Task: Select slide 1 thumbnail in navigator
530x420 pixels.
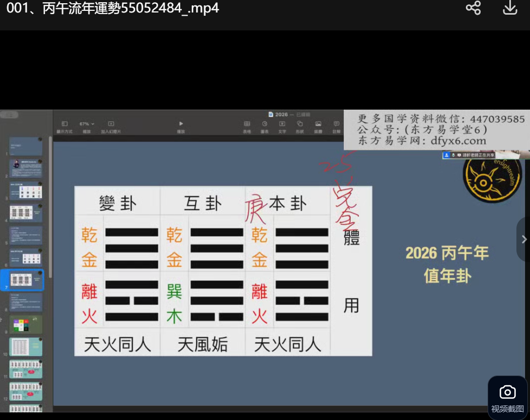Action: click(x=26, y=147)
